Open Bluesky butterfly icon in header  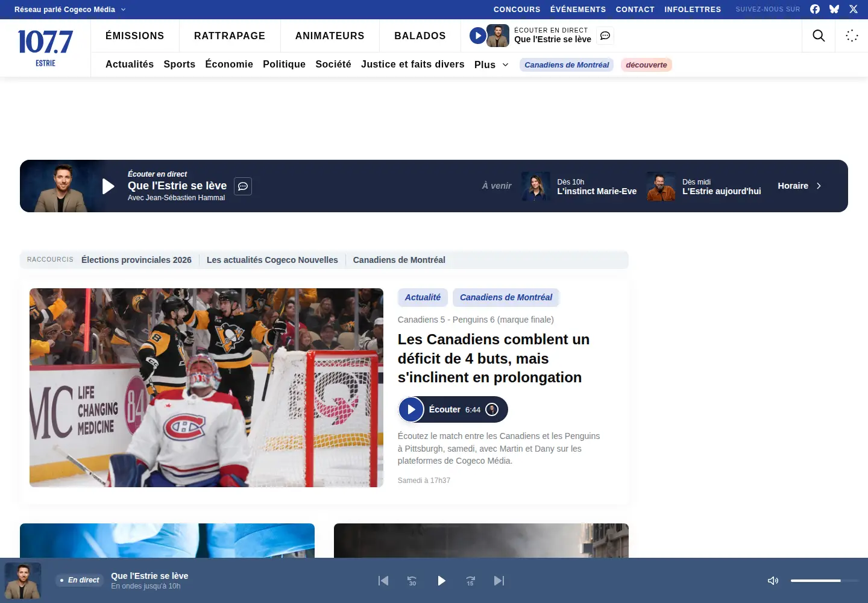click(834, 9)
